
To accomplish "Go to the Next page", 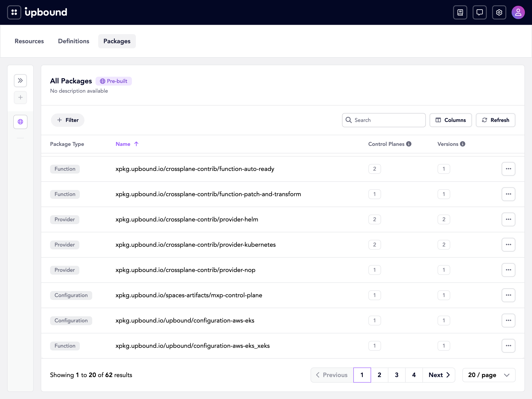I will [x=439, y=375].
